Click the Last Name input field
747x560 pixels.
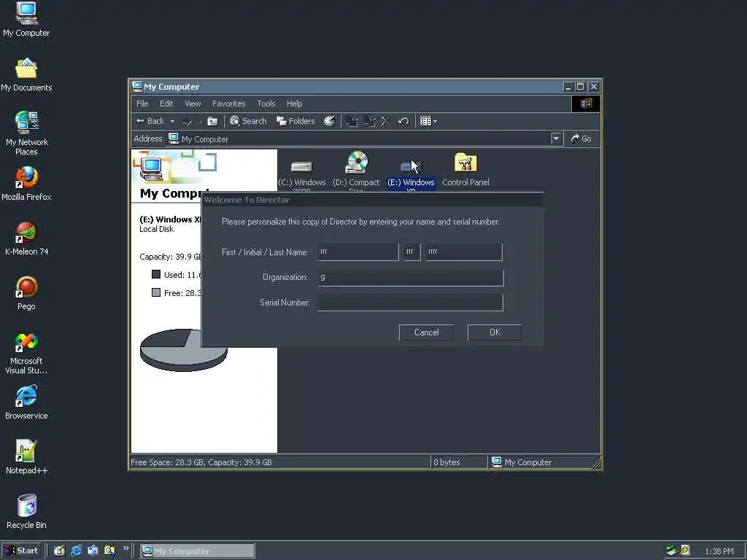click(x=463, y=252)
